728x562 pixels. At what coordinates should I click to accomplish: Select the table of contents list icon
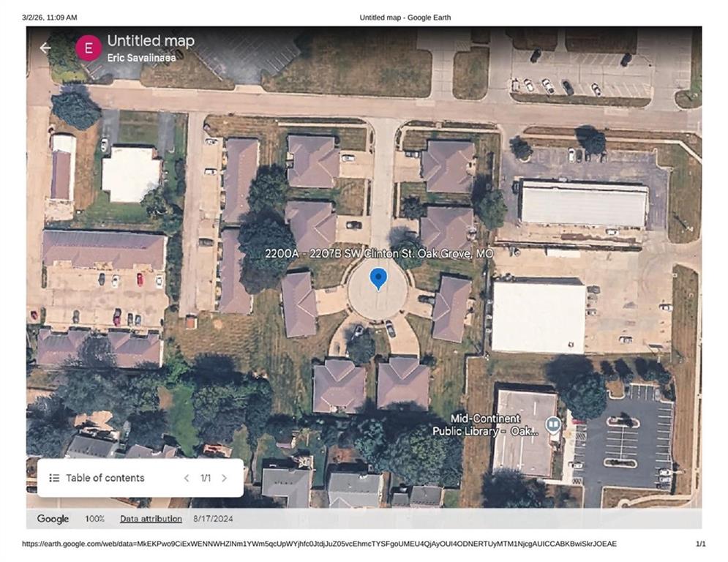point(54,478)
